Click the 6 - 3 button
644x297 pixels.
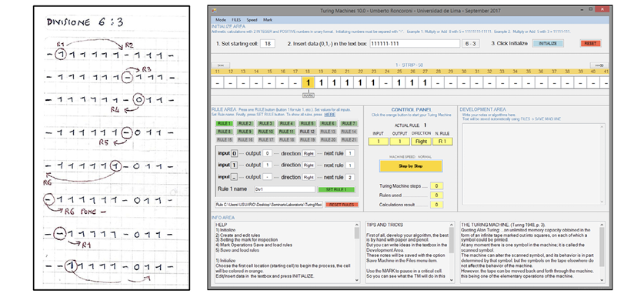[470, 44]
